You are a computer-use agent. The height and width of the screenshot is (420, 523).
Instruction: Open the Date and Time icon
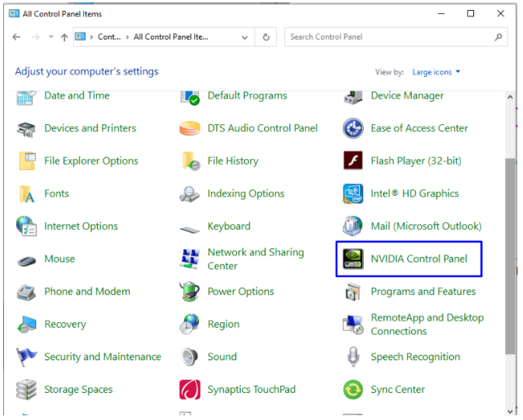(26, 98)
